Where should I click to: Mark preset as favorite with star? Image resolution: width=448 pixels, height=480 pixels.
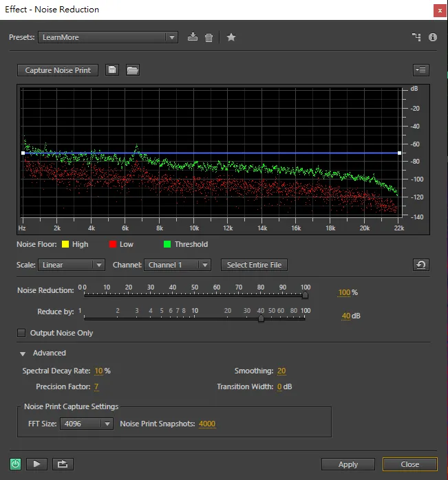(x=231, y=37)
